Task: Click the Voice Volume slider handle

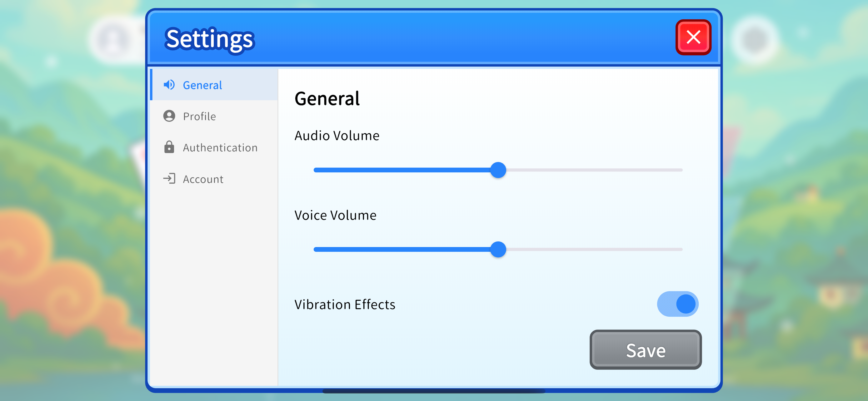Action: (x=498, y=250)
